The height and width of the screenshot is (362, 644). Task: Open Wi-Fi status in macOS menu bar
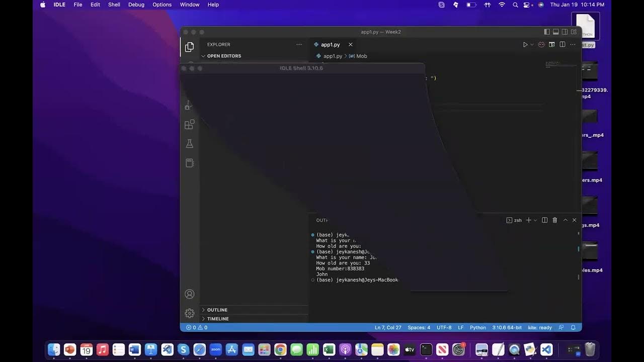pyautogui.click(x=502, y=5)
